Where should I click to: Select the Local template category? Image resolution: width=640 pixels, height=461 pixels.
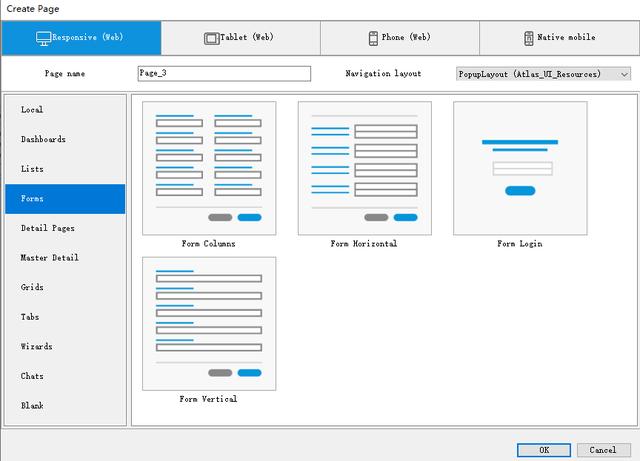65,110
